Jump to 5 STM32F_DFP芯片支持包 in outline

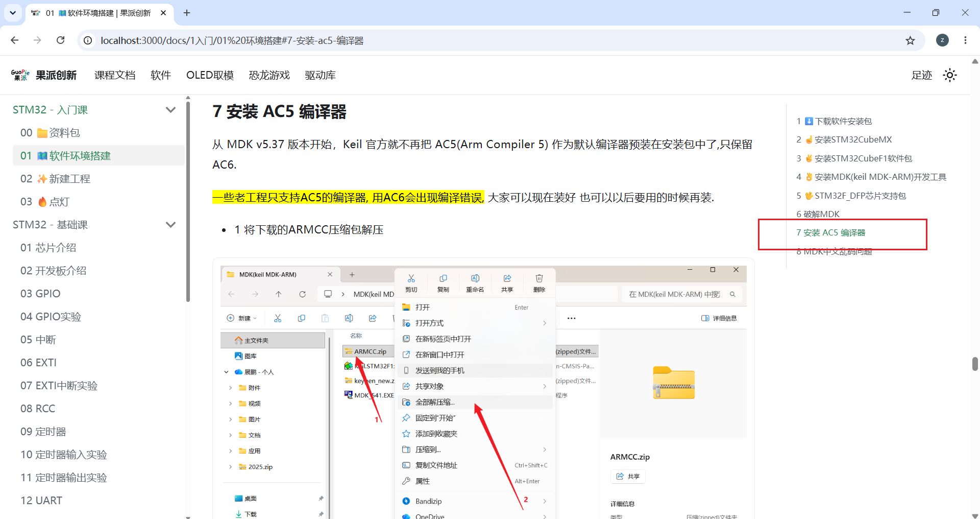coord(851,196)
